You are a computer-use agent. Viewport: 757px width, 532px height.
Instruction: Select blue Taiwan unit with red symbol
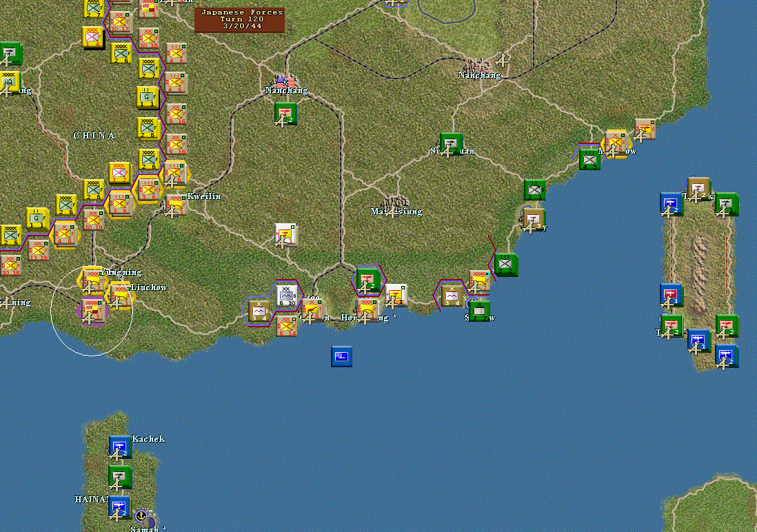tap(671, 295)
